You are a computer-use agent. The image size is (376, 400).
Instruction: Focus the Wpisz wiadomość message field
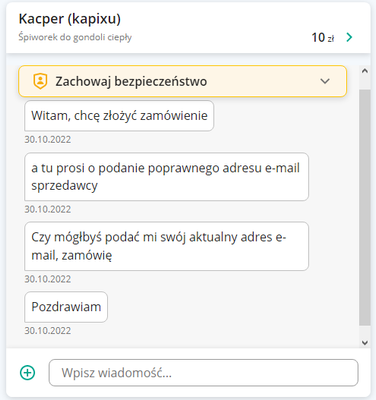coord(204,373)
